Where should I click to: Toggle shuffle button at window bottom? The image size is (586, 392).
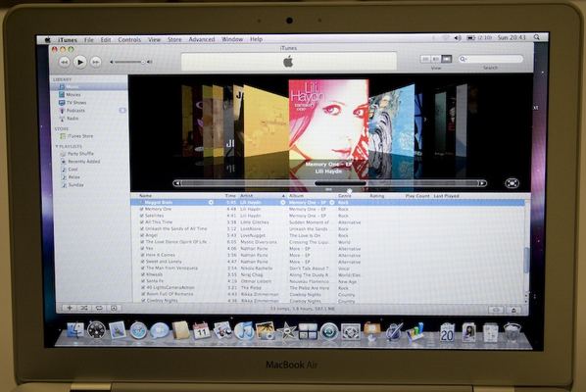pyautogui.click(x=84, y=309)
